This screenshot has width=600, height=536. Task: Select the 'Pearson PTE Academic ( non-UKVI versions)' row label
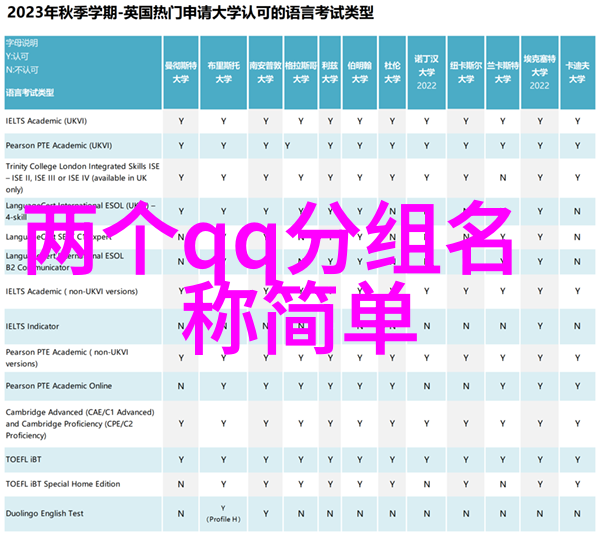pyautogui.click(x=67, y=358)
